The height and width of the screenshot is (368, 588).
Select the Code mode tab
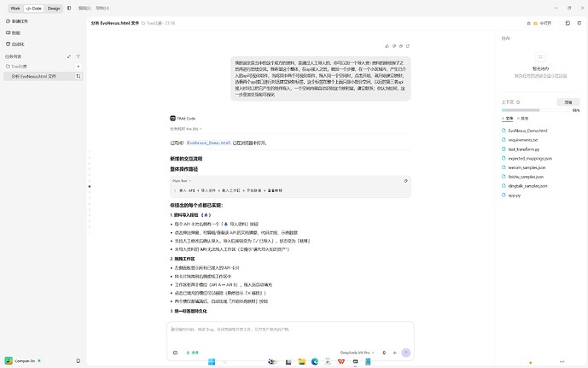coord(34,9)
